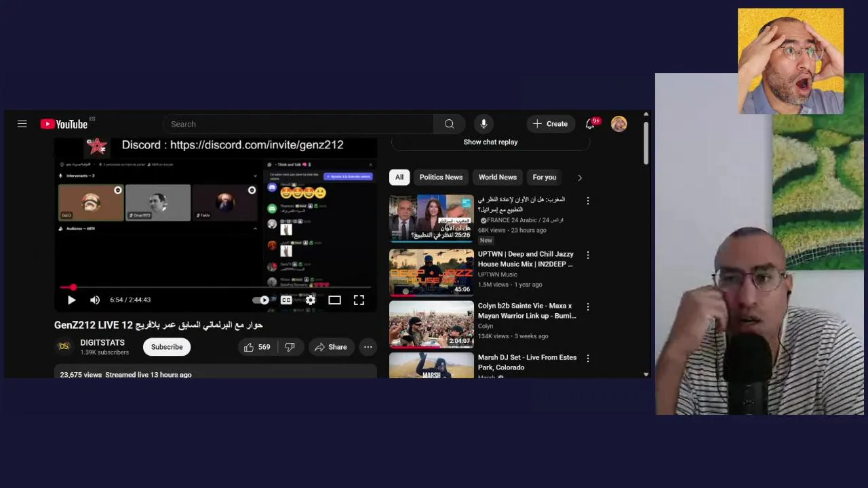Click the search magnifier button
This screenshot has width=868, height=488.
coord(449,124)
